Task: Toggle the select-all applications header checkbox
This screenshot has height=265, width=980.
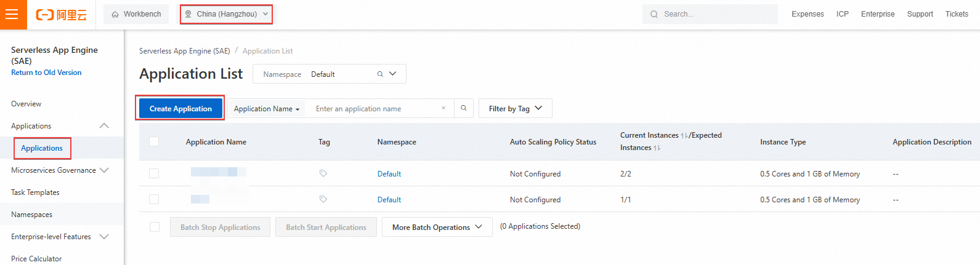Action: [154, 141]
